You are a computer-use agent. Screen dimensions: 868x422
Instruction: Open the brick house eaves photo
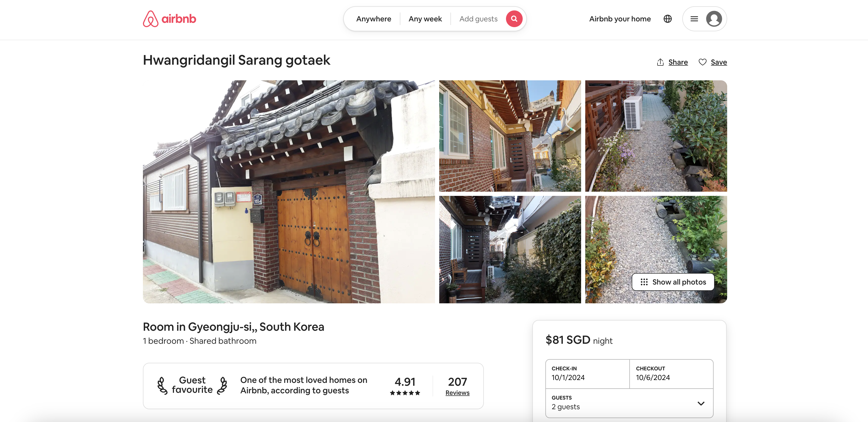click(510, 136)
